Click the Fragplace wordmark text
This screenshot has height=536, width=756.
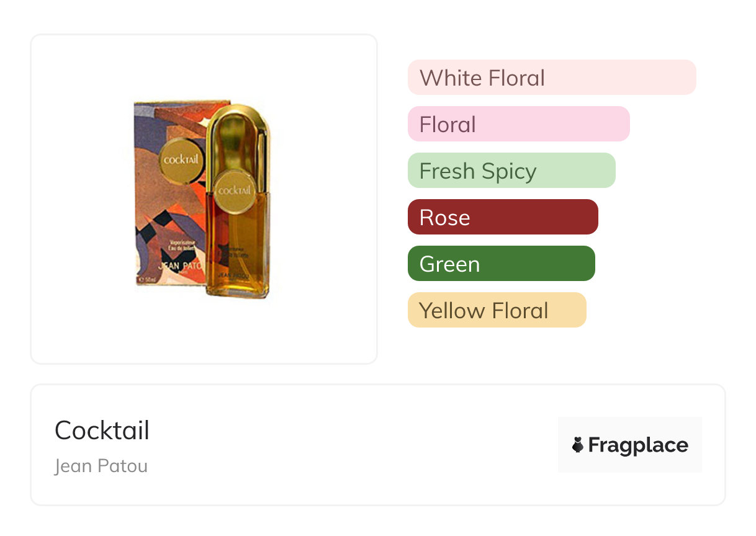click(638, 445)
